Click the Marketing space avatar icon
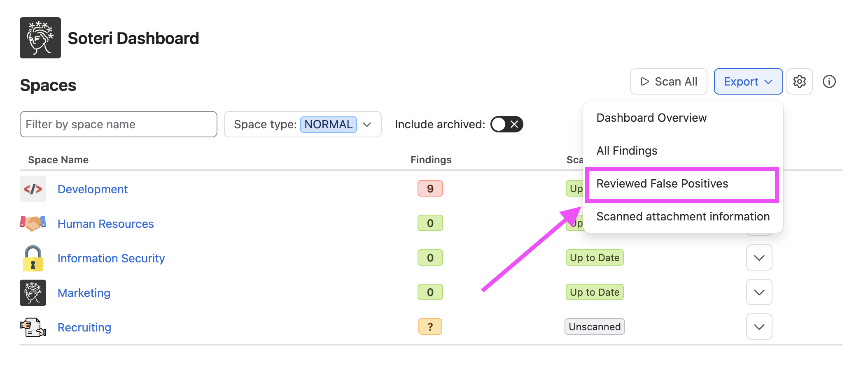This screenshot has height=366, width=868. click(33, 293)
